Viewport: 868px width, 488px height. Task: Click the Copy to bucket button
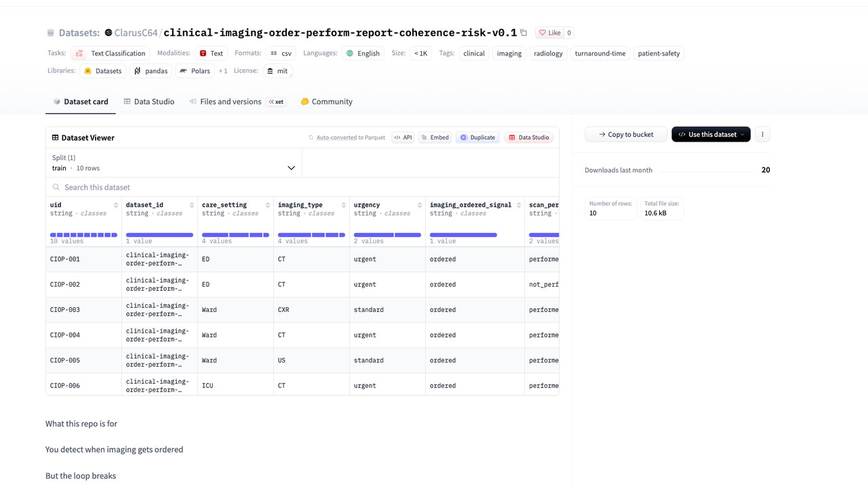(x=626, y=134)
